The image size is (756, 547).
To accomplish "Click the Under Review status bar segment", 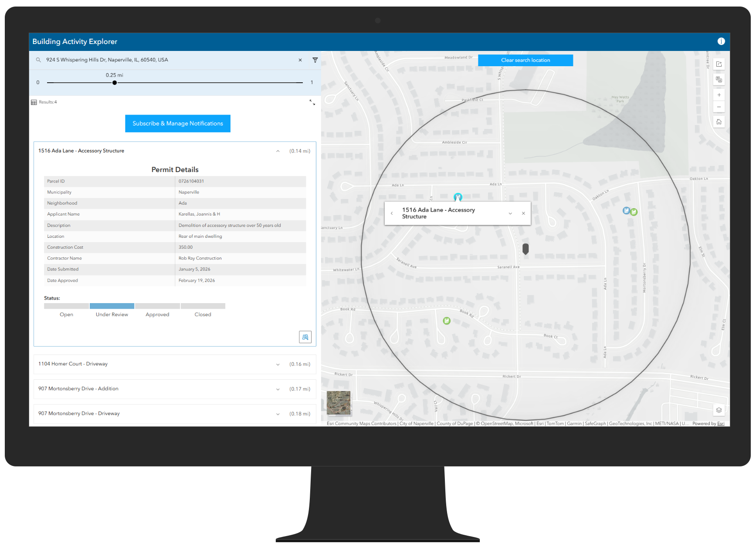I will [112, 306].
